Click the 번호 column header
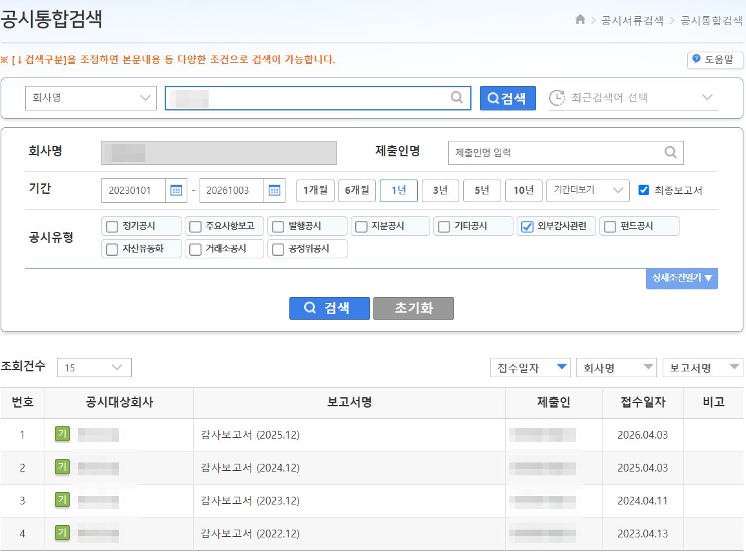Screen dimensions: 746x560 23,402
